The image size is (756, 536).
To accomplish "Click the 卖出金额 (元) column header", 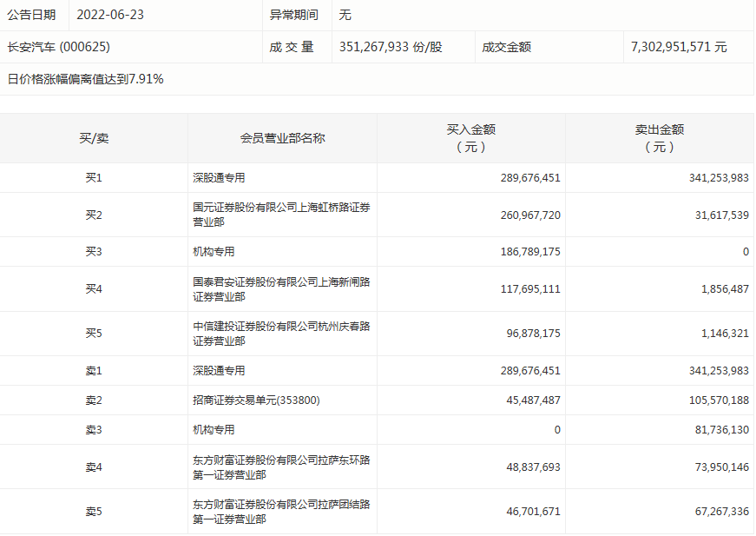I will click(x=659, y=138).
